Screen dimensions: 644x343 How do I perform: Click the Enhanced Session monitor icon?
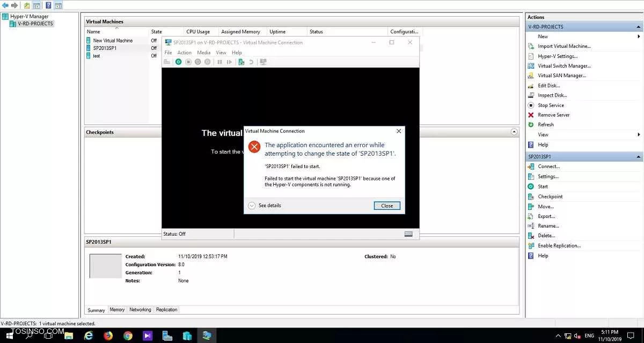[x=264, y=62]
